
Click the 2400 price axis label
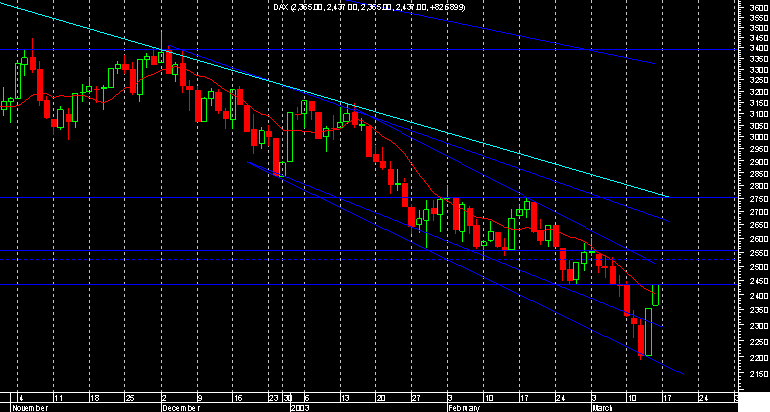759,296
